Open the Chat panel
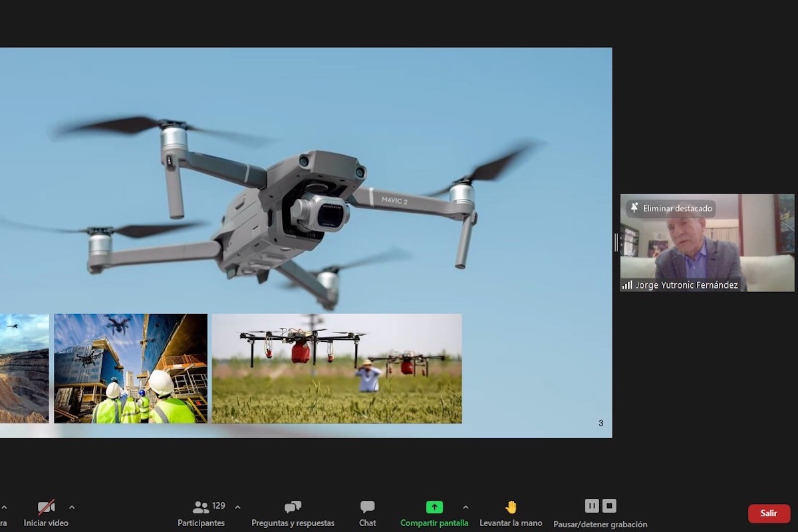This screenshot has width=798, height=532. click(368, 513)
